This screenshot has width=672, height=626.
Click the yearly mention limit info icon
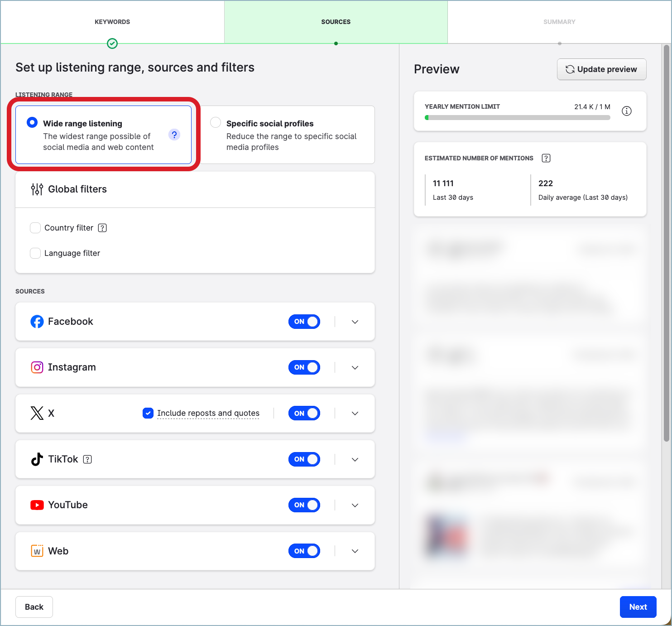coord(626,111)
